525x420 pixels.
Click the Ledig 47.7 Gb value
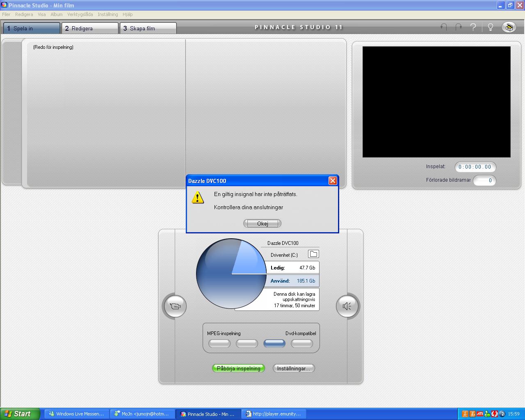(307, 267)
